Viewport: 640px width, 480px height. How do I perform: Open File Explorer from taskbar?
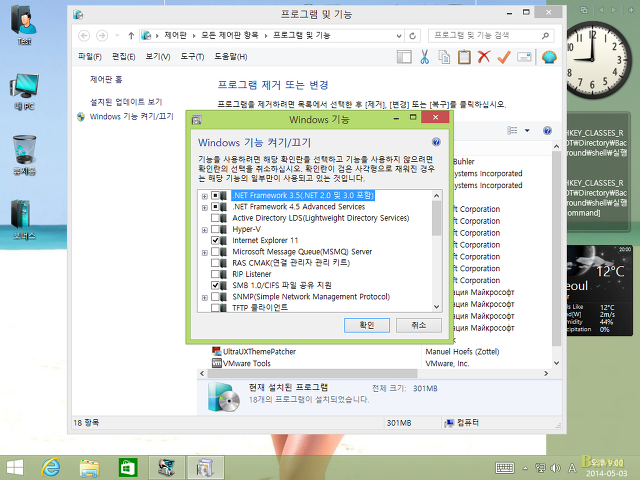tap(89, 467)
